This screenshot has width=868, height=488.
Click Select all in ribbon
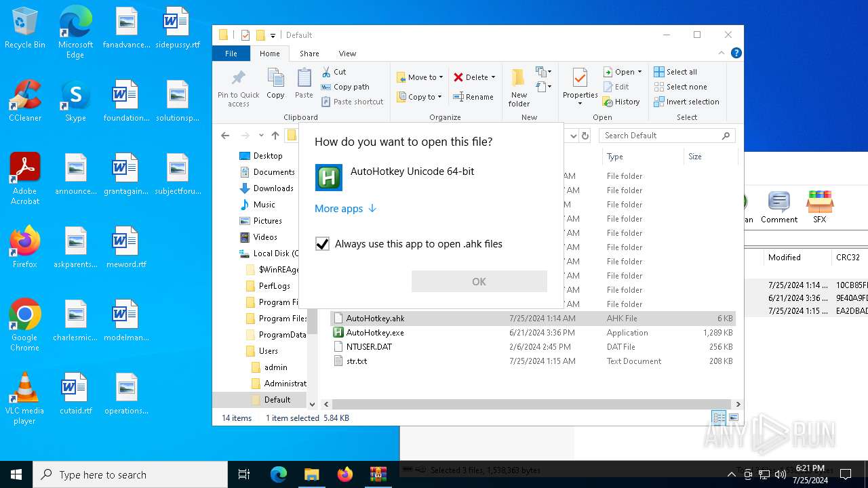point(675,72)
